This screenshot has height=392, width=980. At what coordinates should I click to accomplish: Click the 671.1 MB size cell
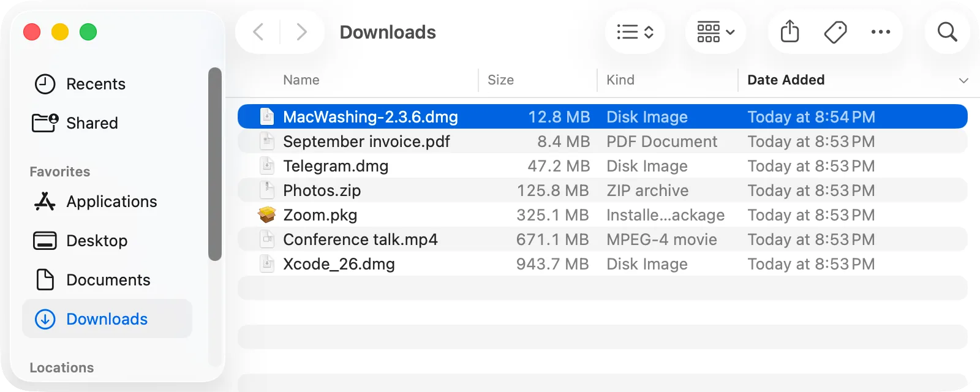(x=552, y=239)
